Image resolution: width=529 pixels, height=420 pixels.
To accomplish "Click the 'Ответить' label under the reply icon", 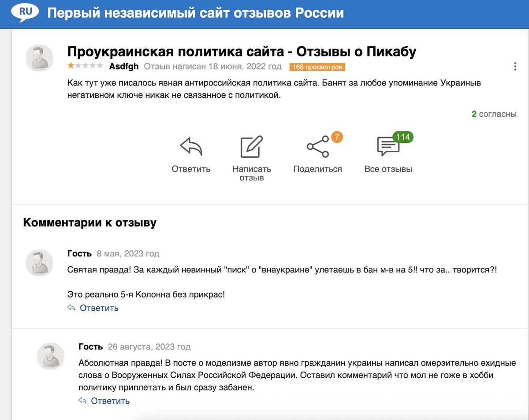I will (x=191, y=169).
